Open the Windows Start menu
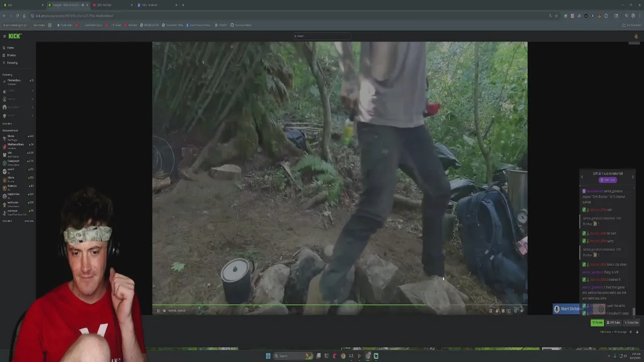 coord(268,356)
